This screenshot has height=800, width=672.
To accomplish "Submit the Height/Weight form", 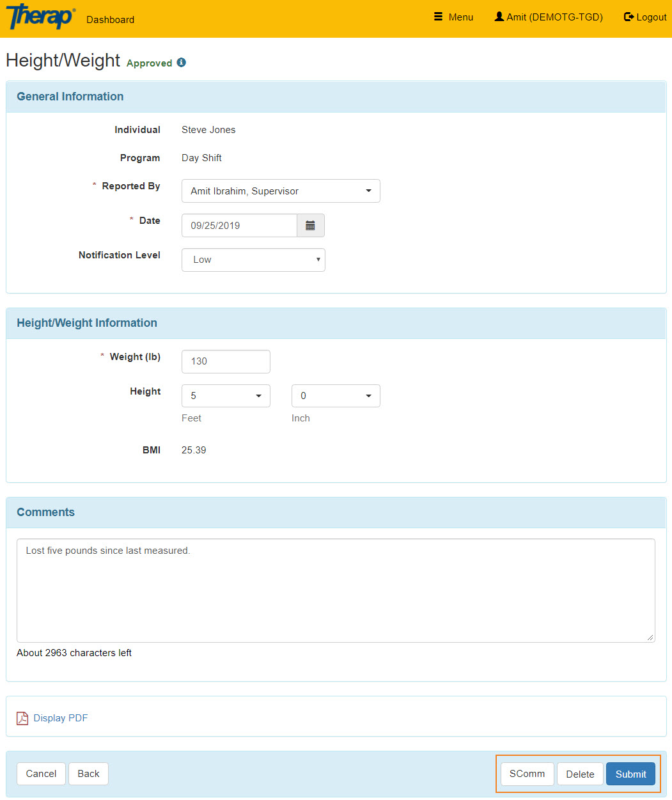I will coord(630,774).
